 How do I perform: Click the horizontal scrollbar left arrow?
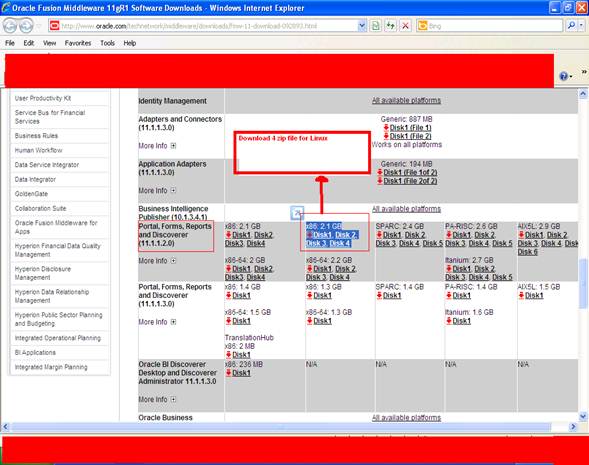pos(5,427)
